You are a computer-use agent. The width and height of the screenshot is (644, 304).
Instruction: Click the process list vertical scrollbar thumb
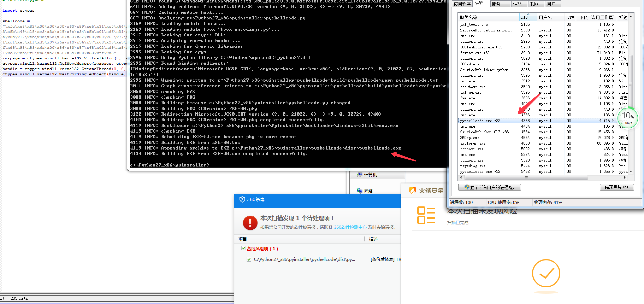631,84
